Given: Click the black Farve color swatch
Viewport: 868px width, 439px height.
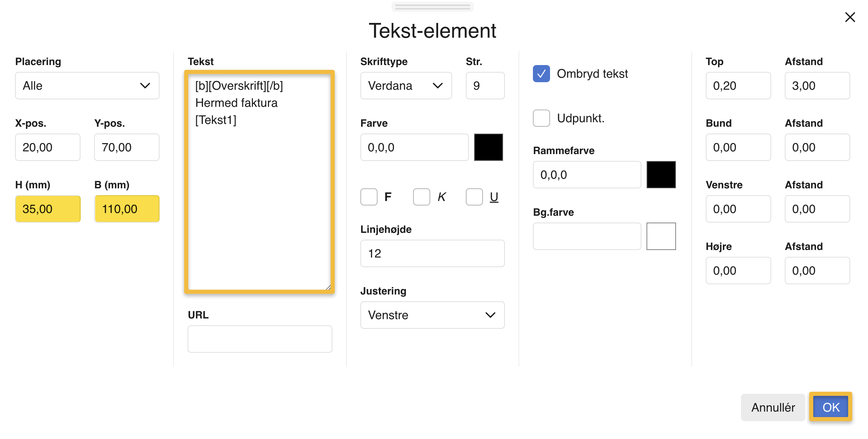Looking at the screenshot, I should [x=488, y=147].
